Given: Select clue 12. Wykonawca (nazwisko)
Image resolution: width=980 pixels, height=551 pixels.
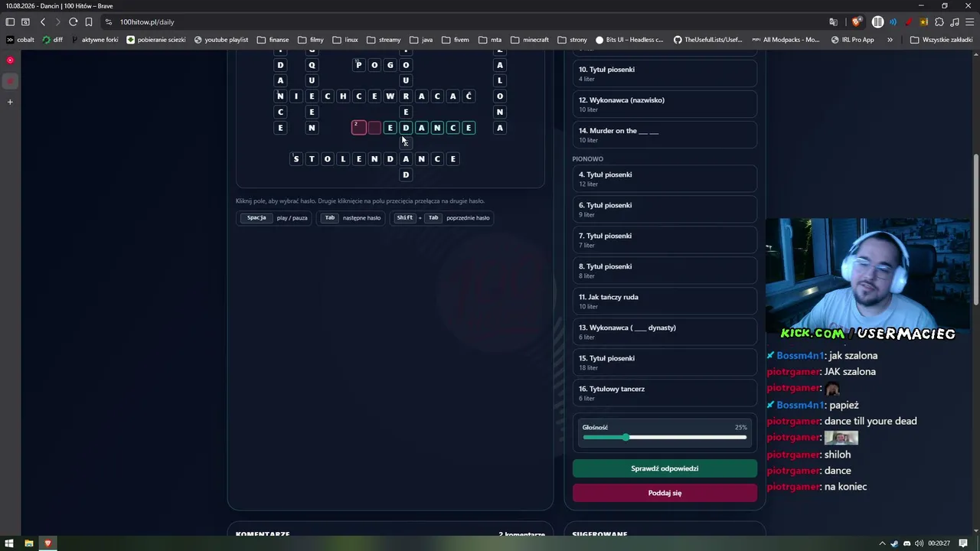Looking at the screenshot, I should pos(665,104).
